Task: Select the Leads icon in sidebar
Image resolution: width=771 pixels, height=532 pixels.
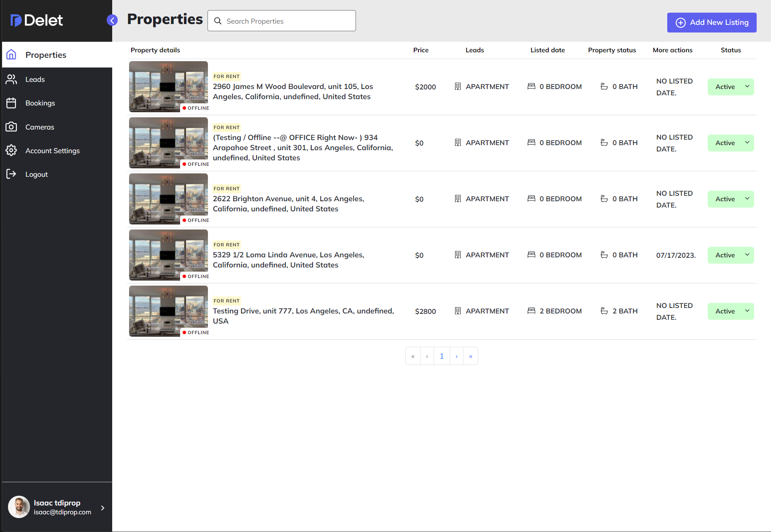Action: pos(11,79)
